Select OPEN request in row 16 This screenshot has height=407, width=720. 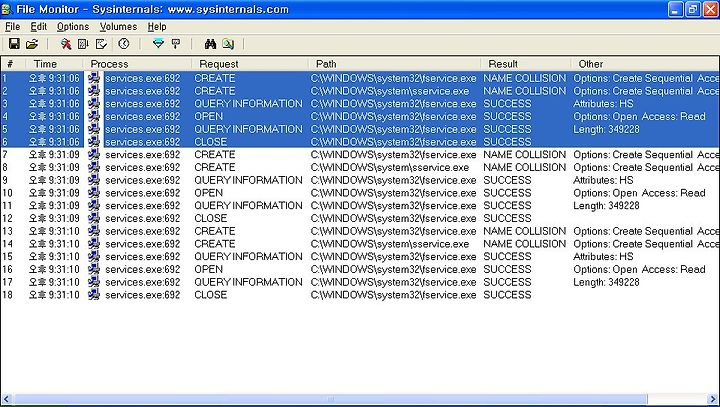[208, 269]
